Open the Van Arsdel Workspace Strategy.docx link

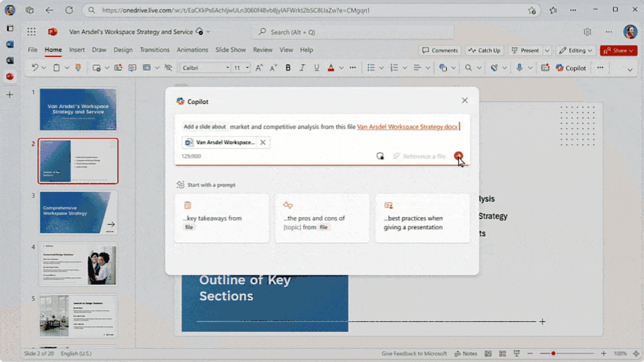[407, 127]
